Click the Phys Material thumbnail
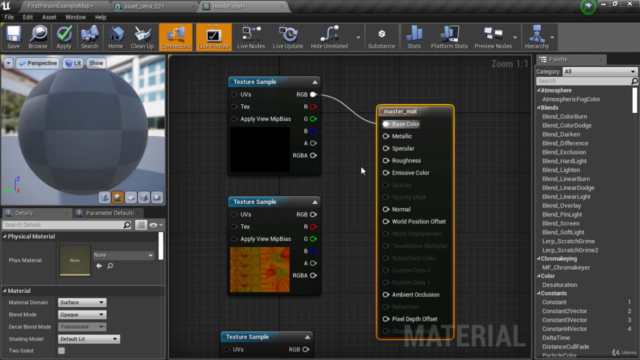 click(x=75, y=260)
